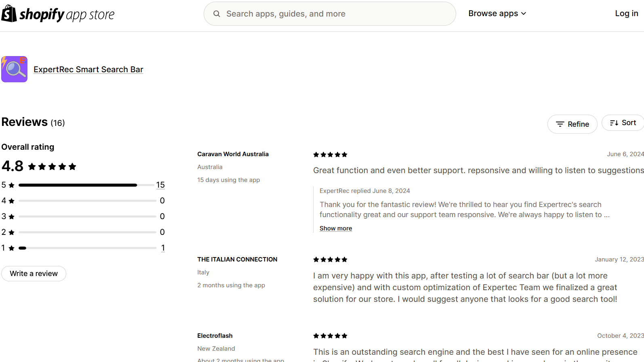Open the Refine reviews menu
The height and width of the screenshot is (362, 644).
tap(572, 124)
